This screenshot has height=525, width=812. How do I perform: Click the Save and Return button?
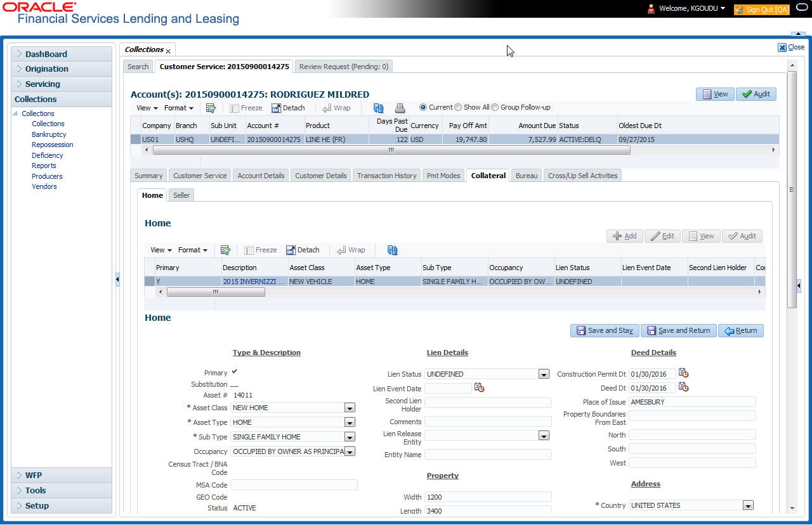[679, 330]
